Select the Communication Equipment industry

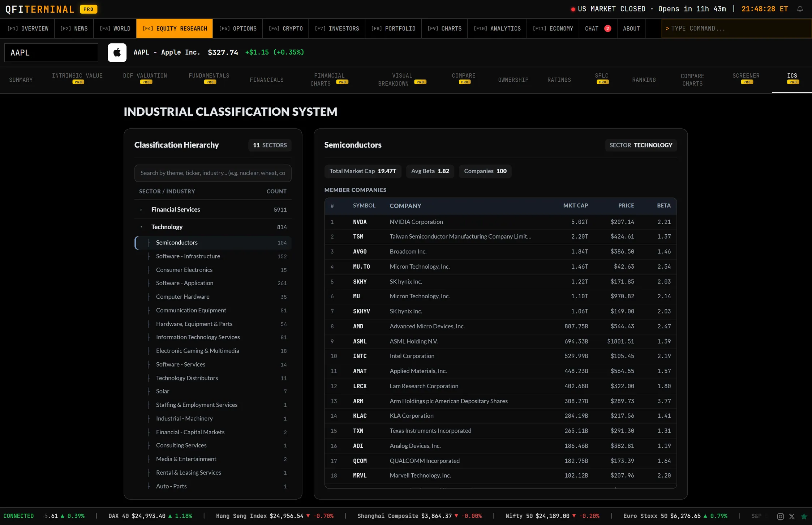pyautogui.click(x=213, y=311)
